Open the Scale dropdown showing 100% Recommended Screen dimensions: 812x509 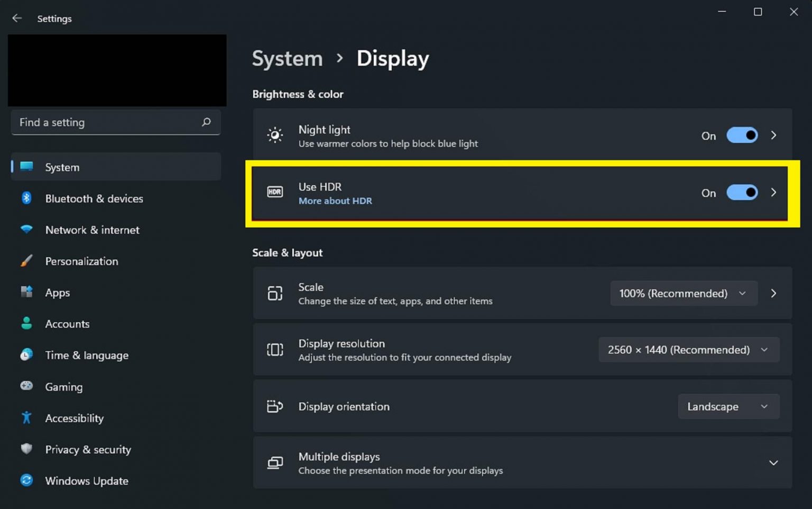(683, 293)
